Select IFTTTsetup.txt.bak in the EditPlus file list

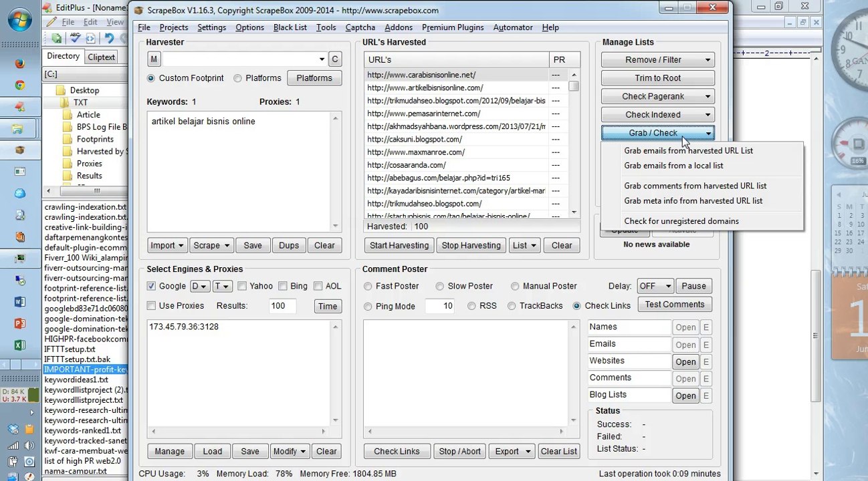click(x=78, y=359)
